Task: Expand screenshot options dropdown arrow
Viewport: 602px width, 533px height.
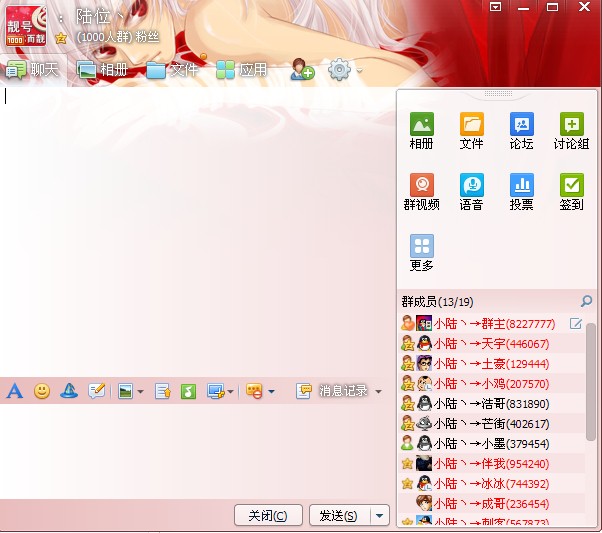Action: coord(230,392)
